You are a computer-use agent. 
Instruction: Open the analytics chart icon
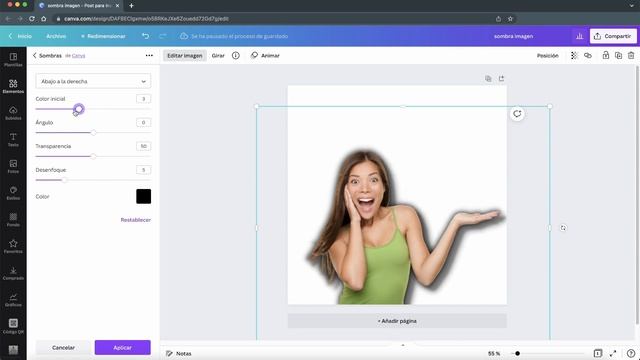tap(579, 36)
